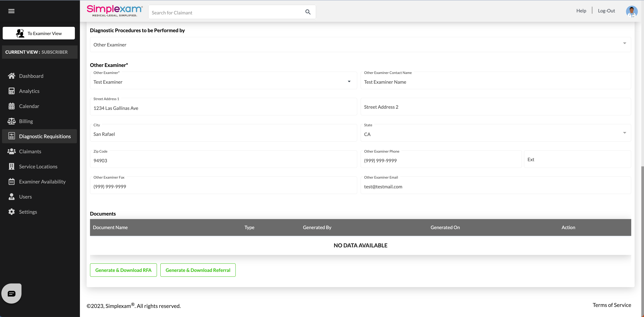Screen dimensions: 644x317
Task: Click the Dashboard home icon
Action: click(11, 76)
